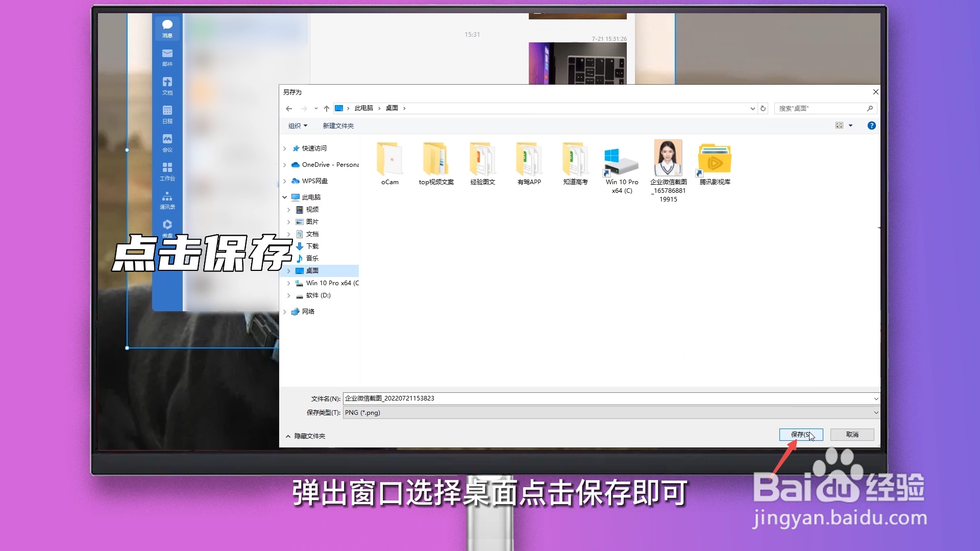Viewport: 980px width, 551px height.
Task: Close the 另存为 dialog
Action: point(876,92)
